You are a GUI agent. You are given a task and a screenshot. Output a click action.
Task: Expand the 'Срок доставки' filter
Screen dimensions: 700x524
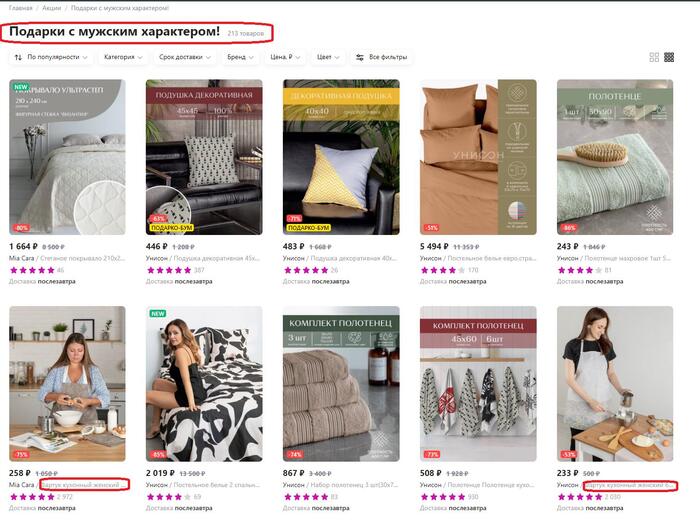coord(185,57)
